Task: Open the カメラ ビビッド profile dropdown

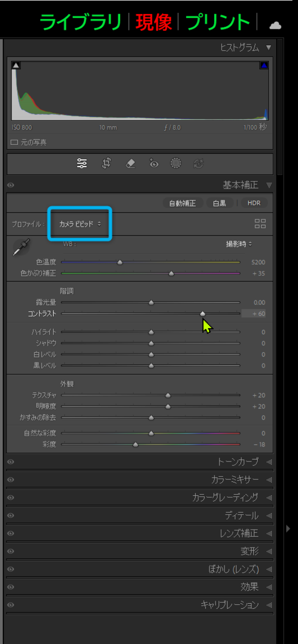Action: 80,224
